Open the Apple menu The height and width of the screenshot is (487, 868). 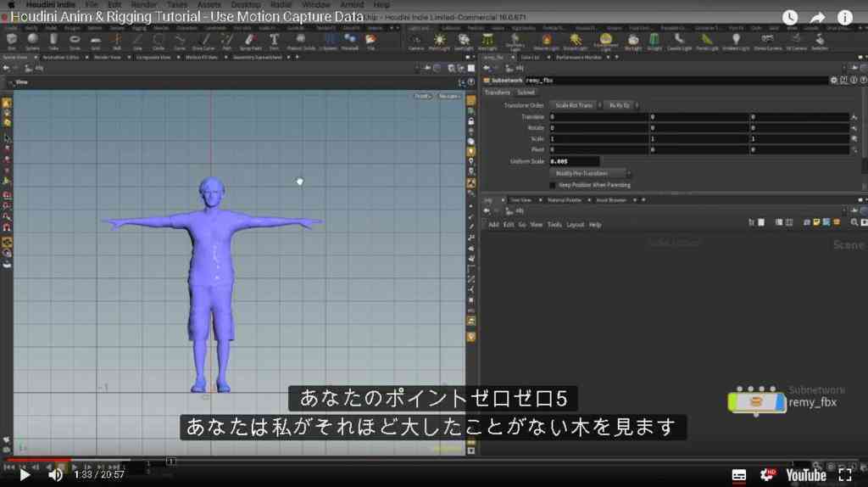(x=10, y=4)
